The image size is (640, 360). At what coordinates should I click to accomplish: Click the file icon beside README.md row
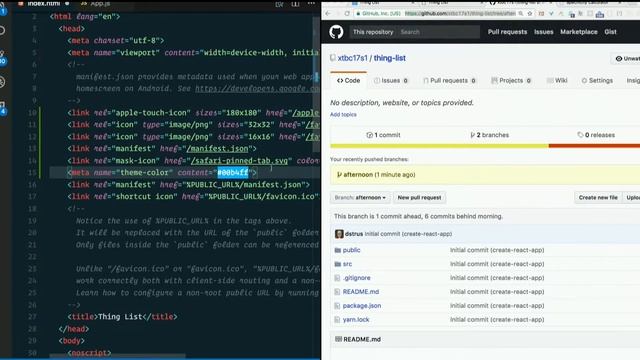point(337,292)
